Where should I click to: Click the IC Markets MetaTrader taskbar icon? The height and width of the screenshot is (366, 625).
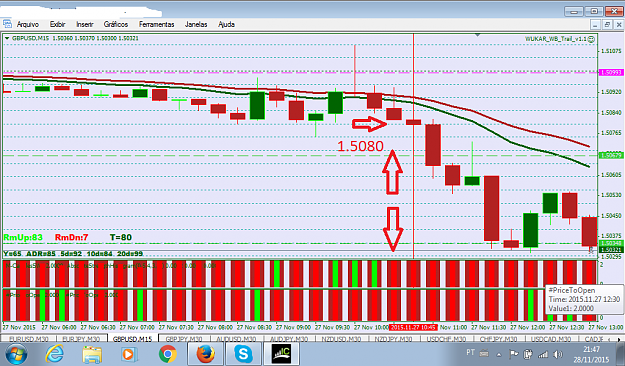[x=281, y=354]
